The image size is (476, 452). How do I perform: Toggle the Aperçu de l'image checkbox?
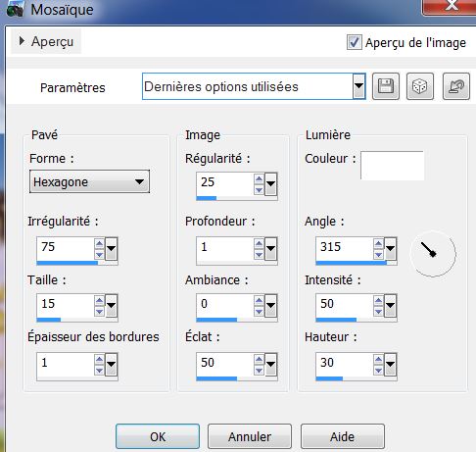(354, 42)
